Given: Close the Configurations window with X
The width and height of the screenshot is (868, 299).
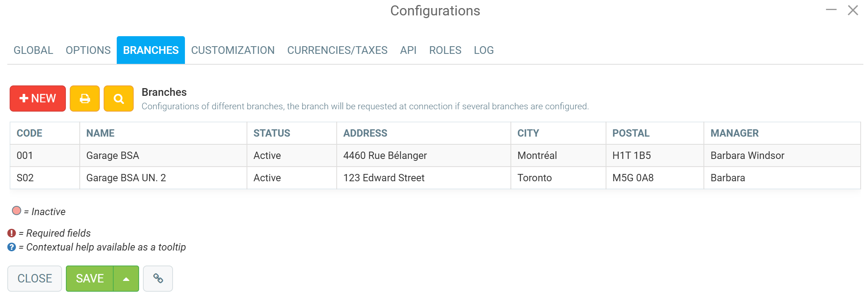Looking at the screenshot, I should point(853,10).
